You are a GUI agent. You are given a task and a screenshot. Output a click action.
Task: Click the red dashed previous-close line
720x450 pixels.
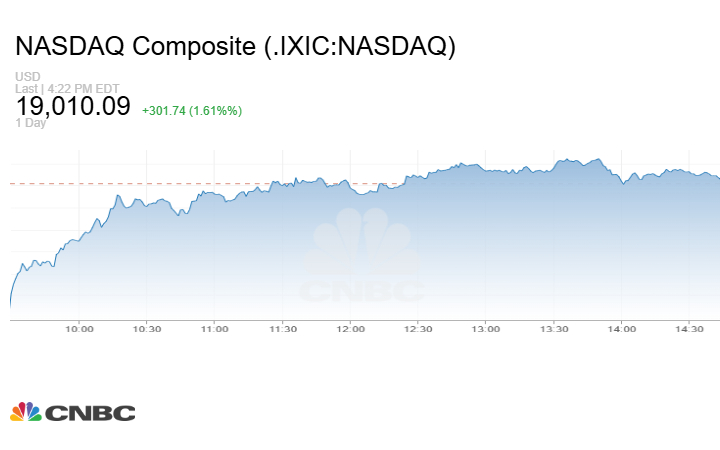coord(60,183)
